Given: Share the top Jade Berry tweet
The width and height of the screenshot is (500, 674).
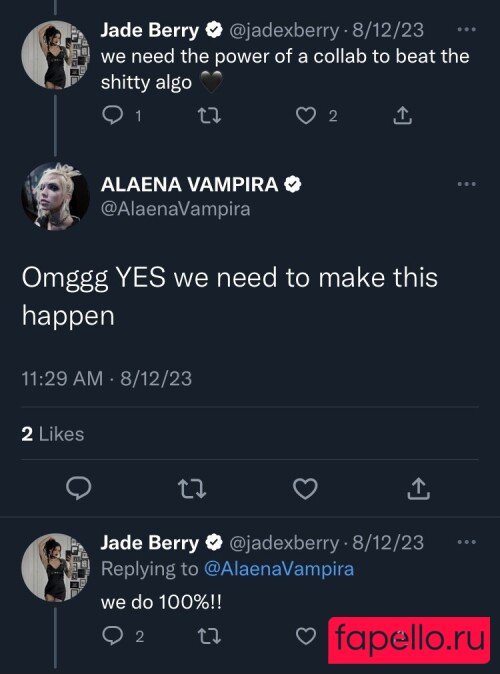Looking at the screenshot, I should [x=403, y=116].
